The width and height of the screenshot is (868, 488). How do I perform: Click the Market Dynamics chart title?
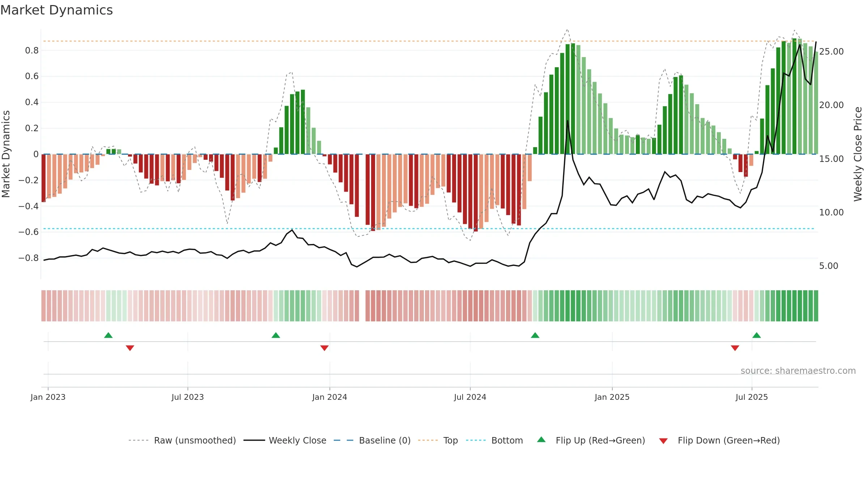pyautogui.click(x=57, y=10)
